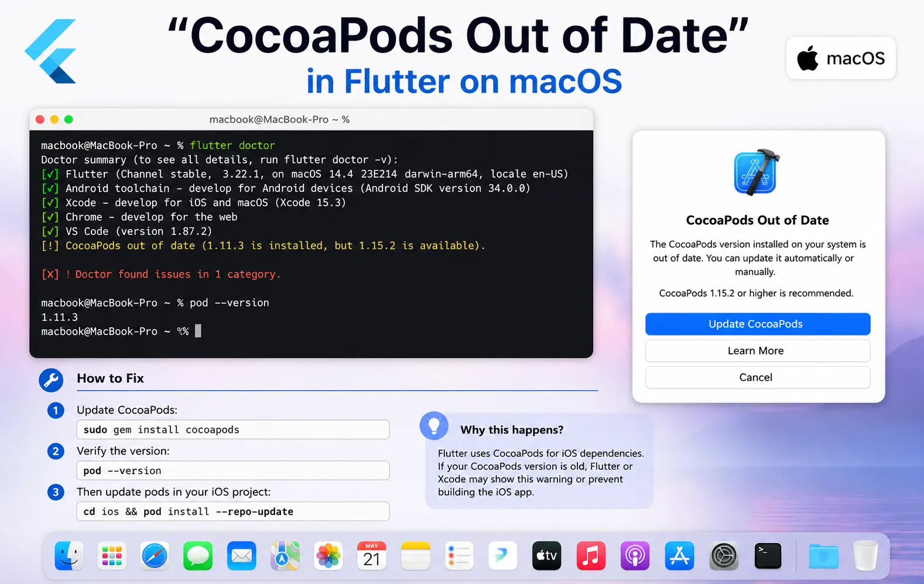Click the Chrome develop for the web line
Screen dimensions: 924x584
139,217
